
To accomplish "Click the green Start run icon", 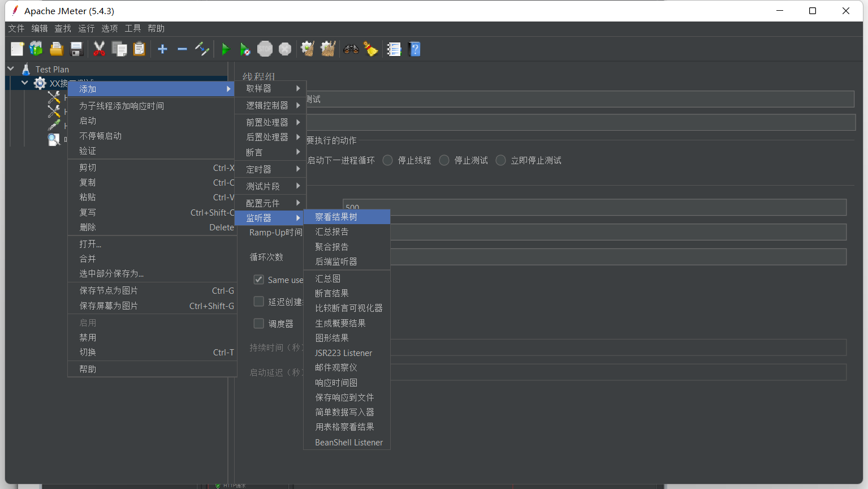I will [225, 49].
